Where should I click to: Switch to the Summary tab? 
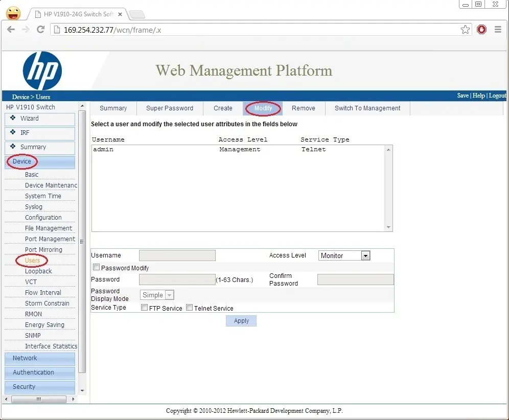(113, 108)
